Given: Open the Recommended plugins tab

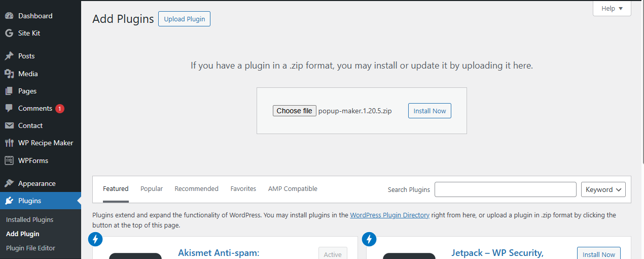Looking at the screenshot, I should (196, 188).
